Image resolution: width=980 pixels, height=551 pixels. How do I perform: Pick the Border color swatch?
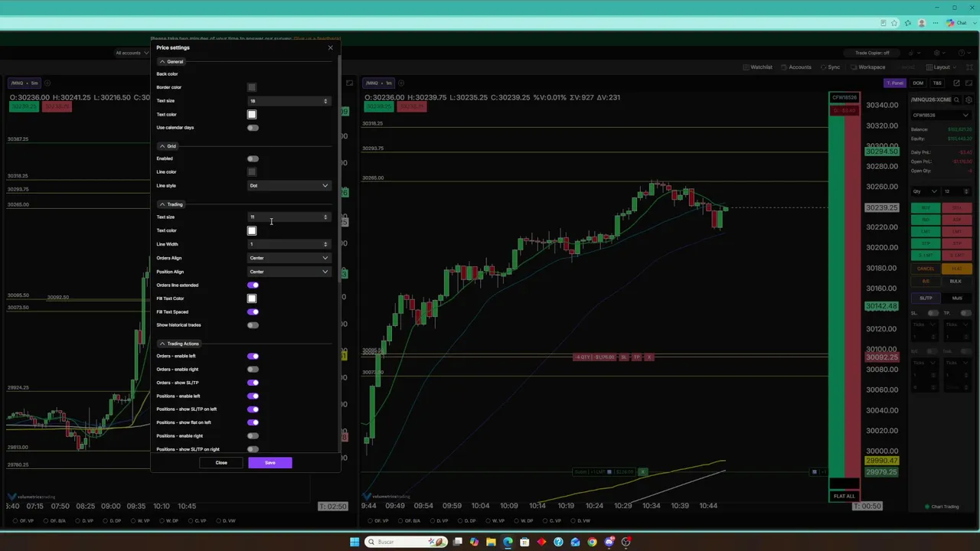252,87
